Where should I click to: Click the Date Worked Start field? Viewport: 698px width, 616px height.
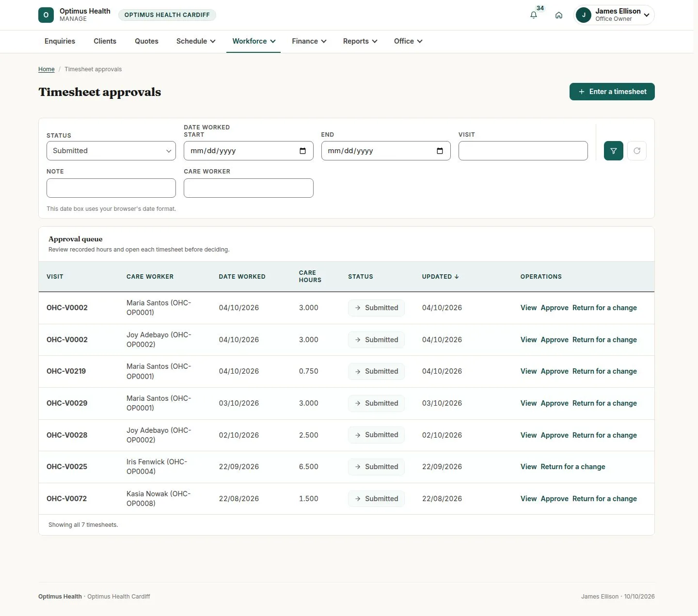pyautogui.click(x=249, y=151)
